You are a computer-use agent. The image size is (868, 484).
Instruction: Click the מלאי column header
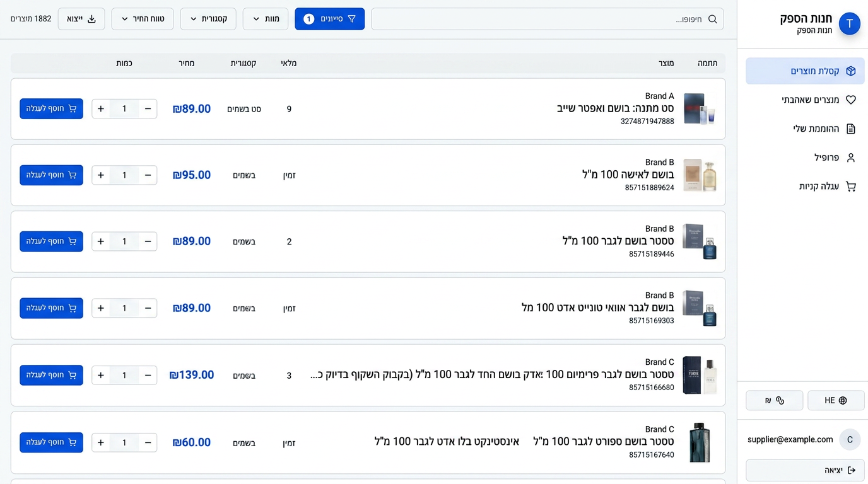click(x=289, y=63)
